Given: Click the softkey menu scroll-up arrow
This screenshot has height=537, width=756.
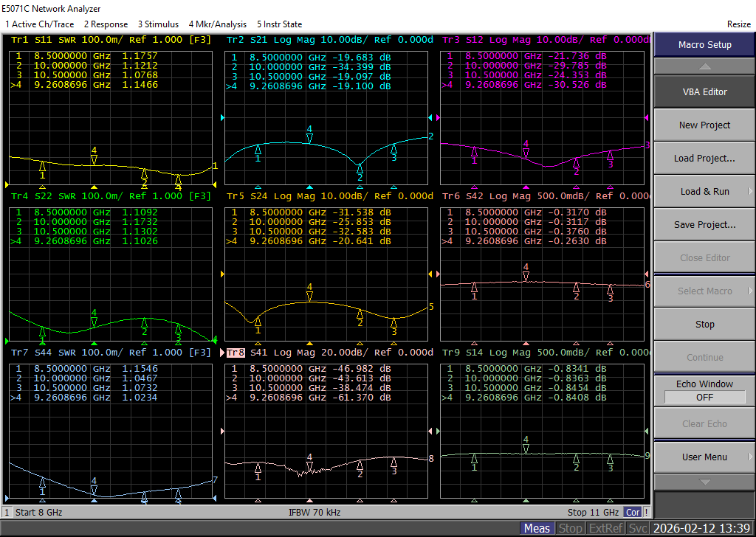Looking at the screenshot, I should click(704, 66).
